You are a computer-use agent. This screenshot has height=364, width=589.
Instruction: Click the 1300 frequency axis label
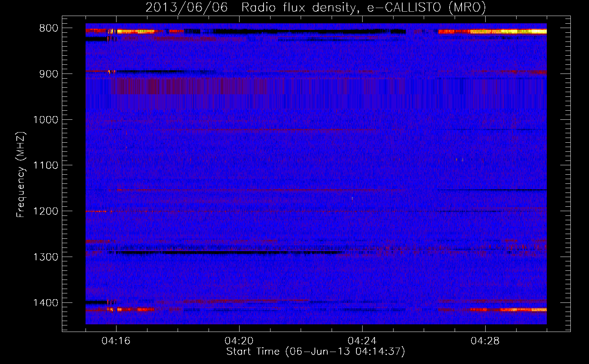coord(46,257)
